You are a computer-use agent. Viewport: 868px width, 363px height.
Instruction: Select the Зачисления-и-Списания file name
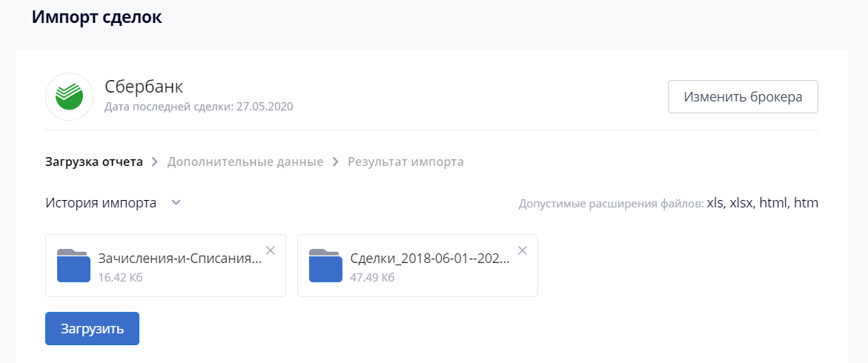click(180, 259)
